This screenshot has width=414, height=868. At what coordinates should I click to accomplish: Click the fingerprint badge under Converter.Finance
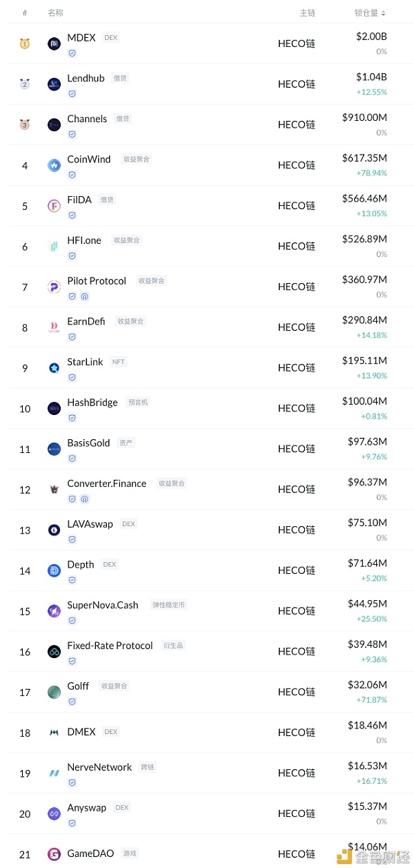[85, 499]
